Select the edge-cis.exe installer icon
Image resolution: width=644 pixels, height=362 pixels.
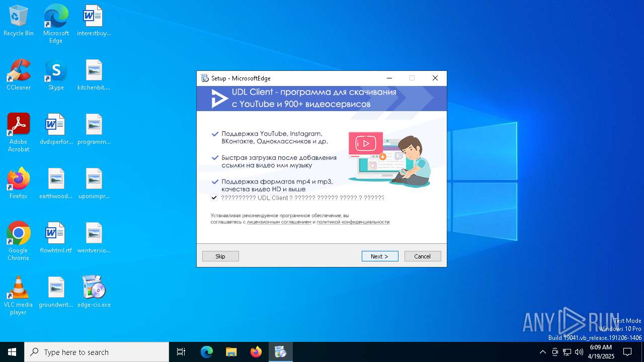coord(94,293)
